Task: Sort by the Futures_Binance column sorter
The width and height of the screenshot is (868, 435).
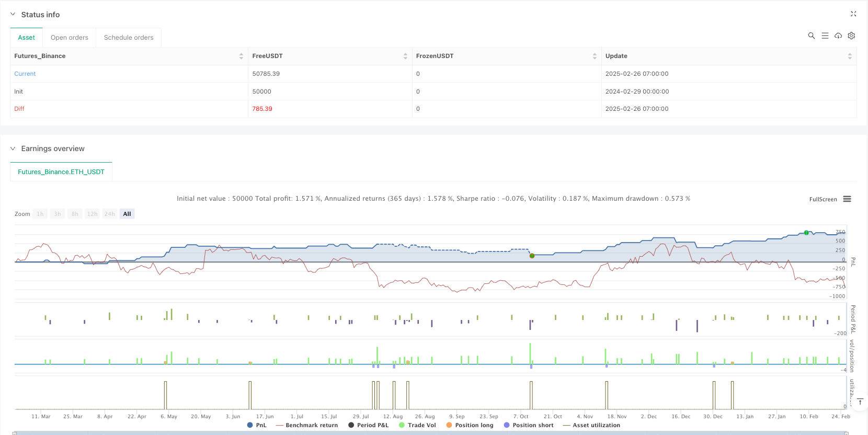Action: click(241, 56)
